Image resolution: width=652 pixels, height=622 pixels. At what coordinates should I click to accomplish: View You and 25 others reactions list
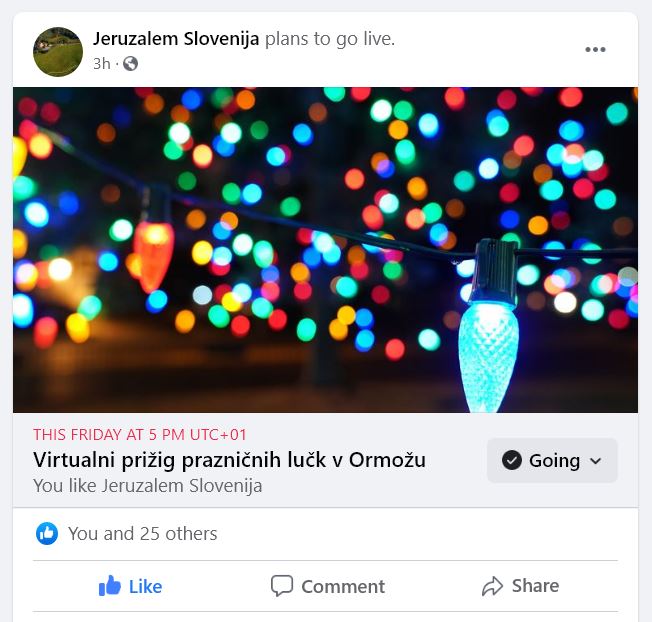pyautogui.click(x=143, y=533)
